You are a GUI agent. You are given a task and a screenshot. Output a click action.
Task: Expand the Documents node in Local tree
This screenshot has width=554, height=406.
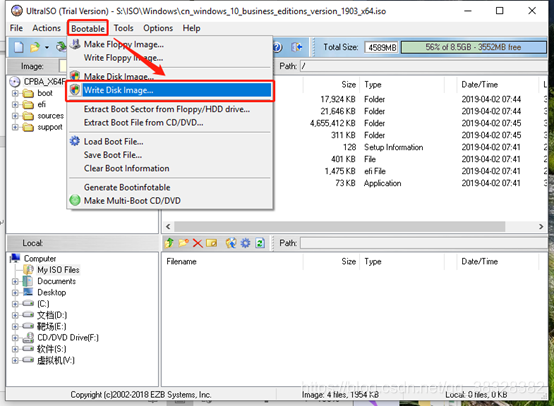pos(15,282)
